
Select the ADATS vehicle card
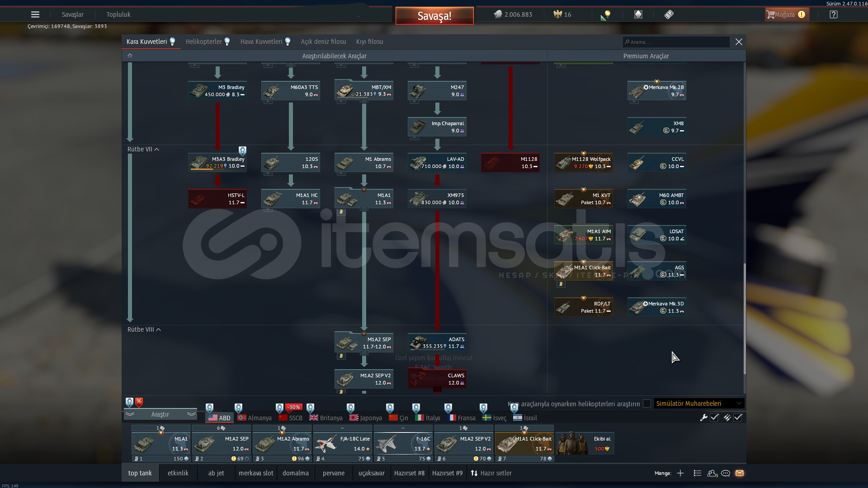point(437,343)
